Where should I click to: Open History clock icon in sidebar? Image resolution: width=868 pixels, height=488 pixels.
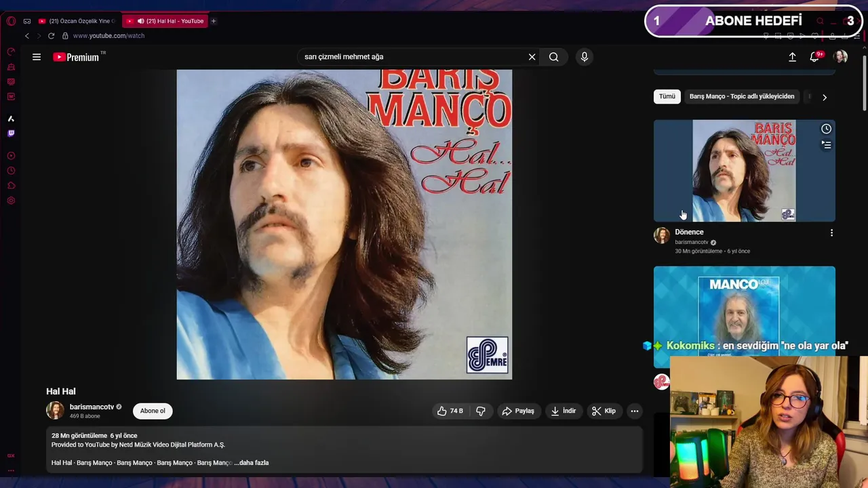coord(11,171)
